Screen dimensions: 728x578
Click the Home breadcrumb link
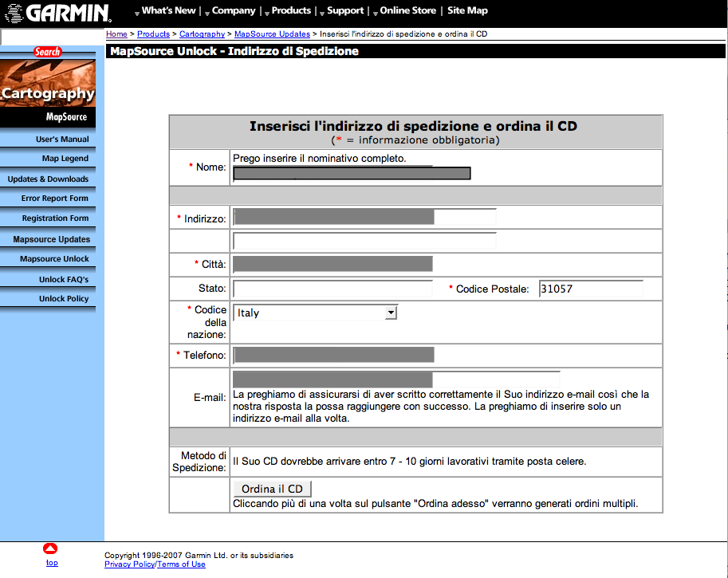116,34
